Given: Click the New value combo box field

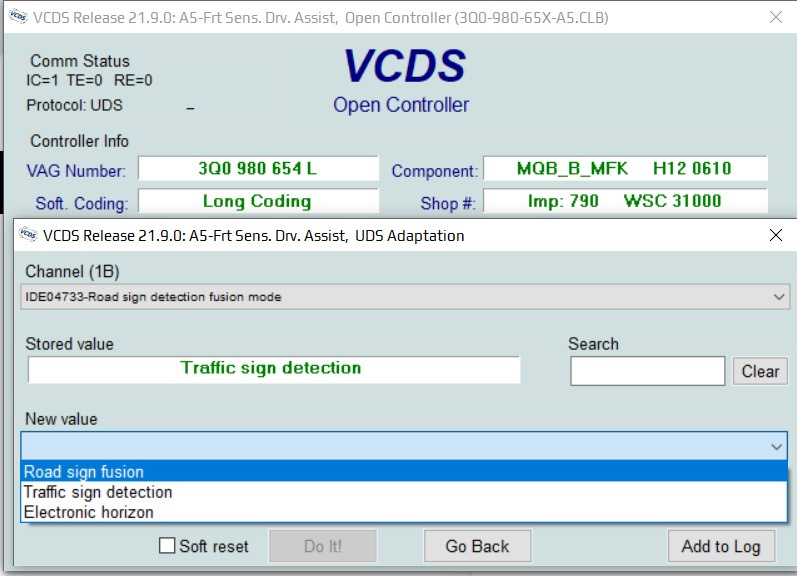Looking at the screenshot, I should tap(405, 446).
